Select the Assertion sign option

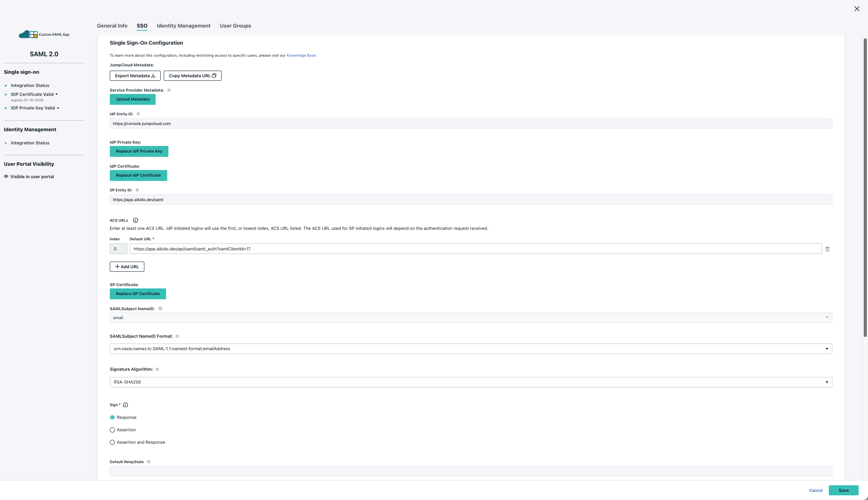coord(112,430)
